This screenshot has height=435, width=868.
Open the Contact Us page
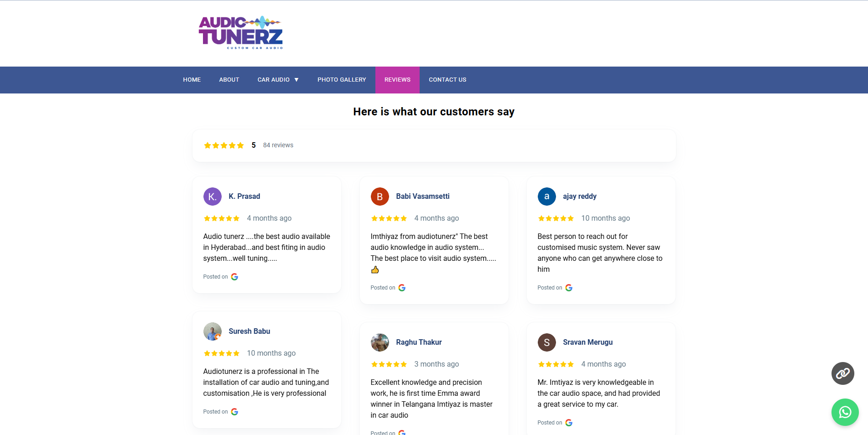coord(447,80)
